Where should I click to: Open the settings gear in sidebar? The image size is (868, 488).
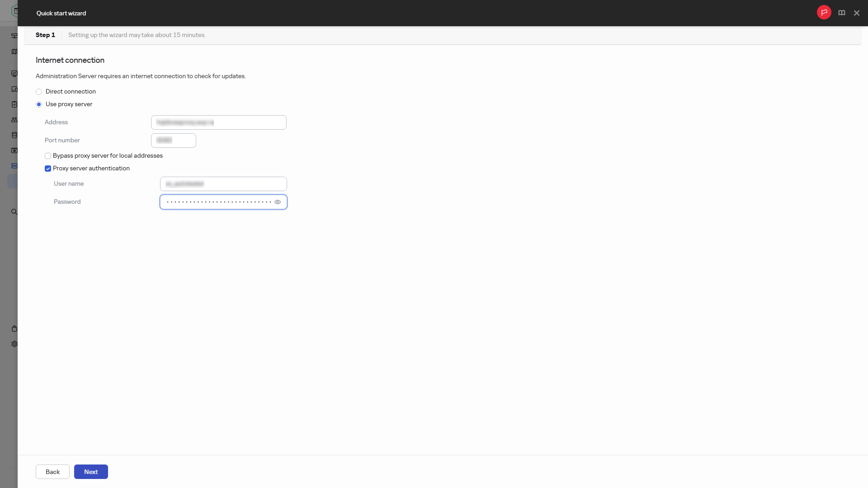point(14,344)
